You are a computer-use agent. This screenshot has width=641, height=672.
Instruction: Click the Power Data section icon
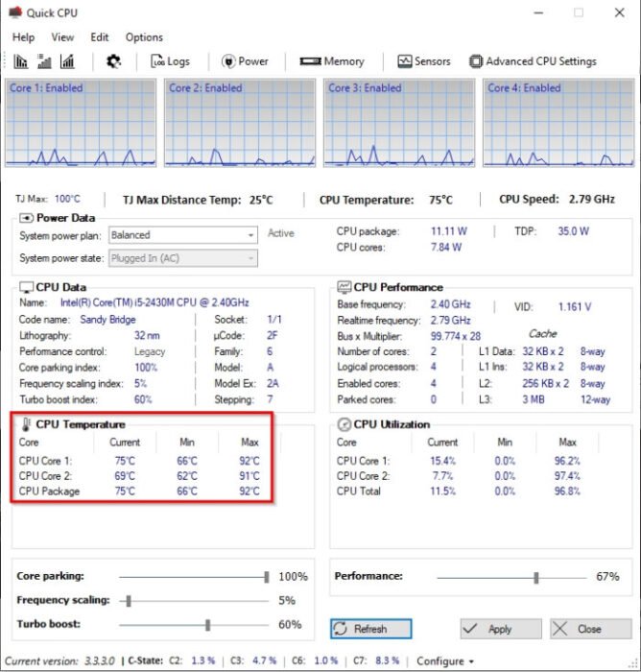26,218
